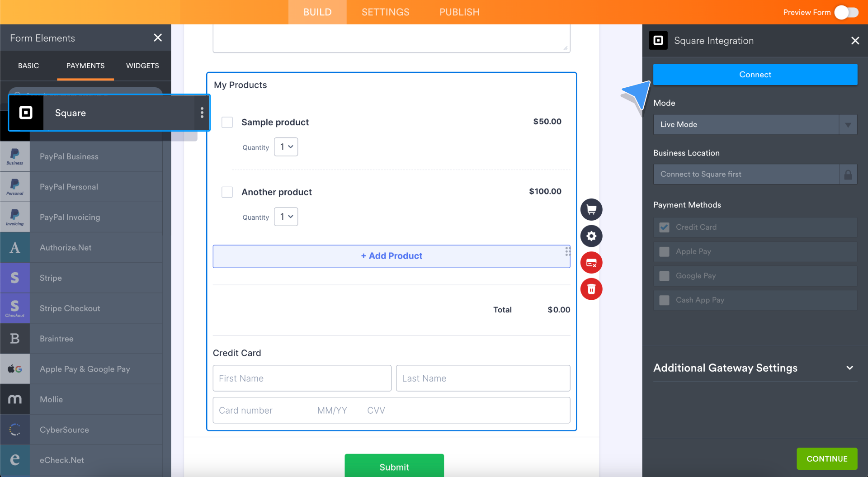868x477 pixels.
Task: Switch to the SETTINGS tab
Action: [x=386, y=12]
